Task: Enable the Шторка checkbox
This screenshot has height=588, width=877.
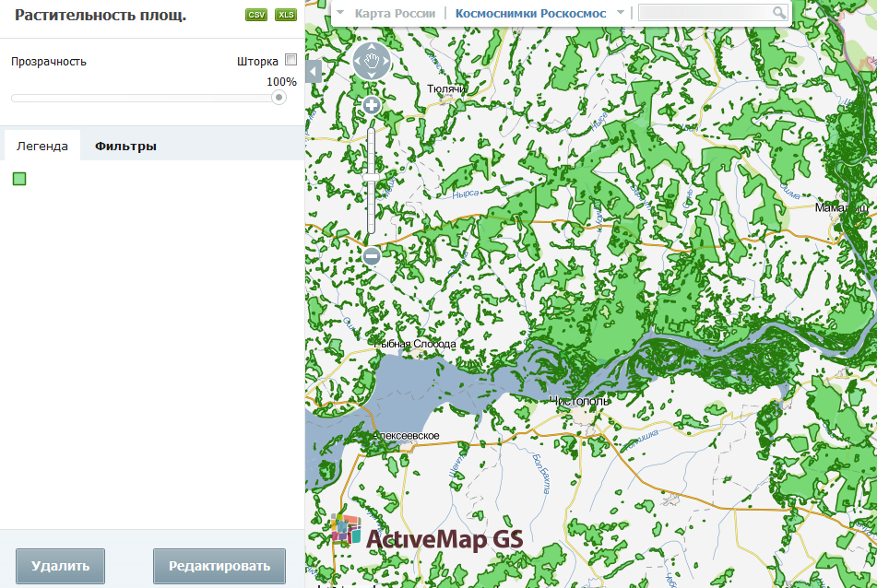Action: (x=290, y=61)
